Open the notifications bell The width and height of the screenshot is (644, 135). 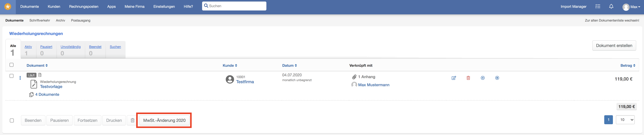(x=611, y=7)
